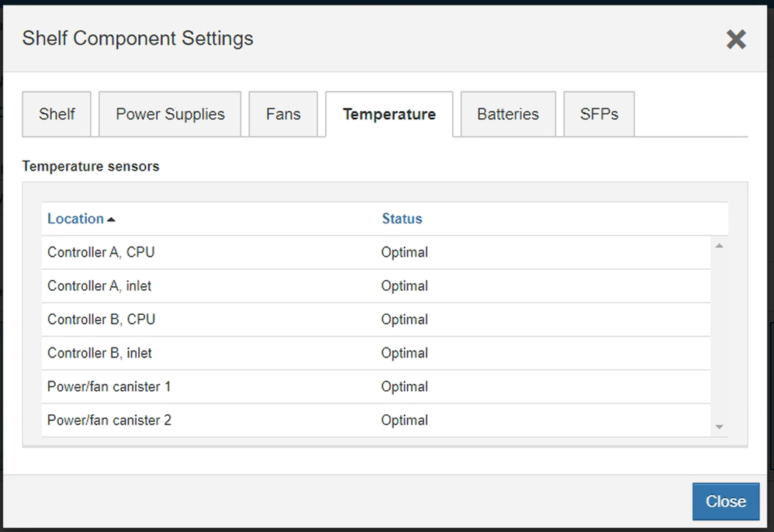Switch to the Shelf tab
The width and height of the screenshot is (774, 532).
(57, 114)
